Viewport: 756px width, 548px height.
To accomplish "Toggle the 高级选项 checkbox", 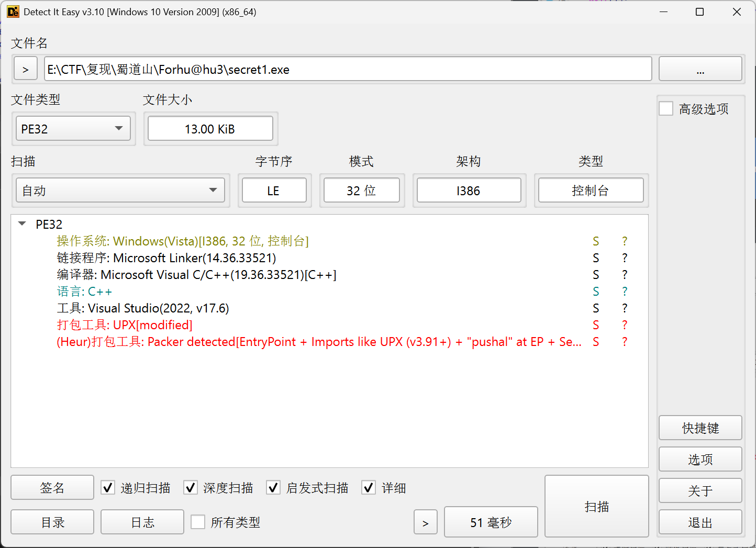I will pos(666,109).
